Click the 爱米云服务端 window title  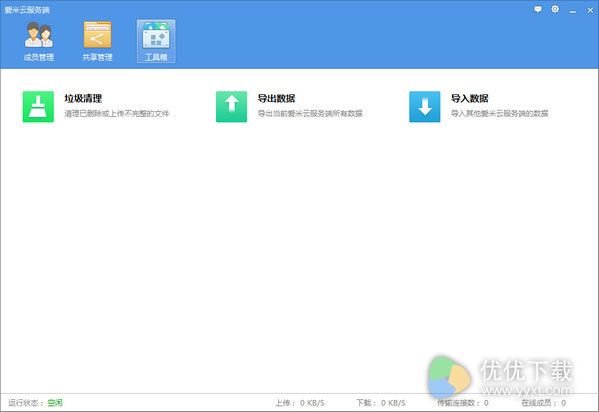click(27, 10)
